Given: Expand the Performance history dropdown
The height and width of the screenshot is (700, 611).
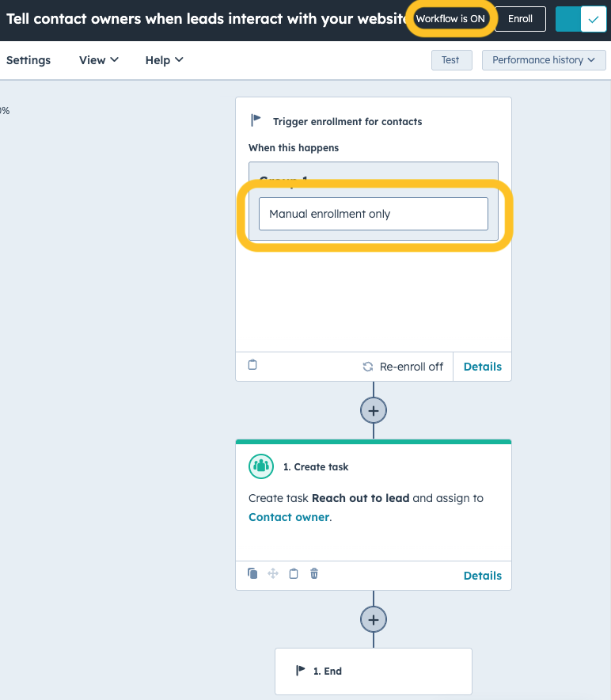Looking at the screenshot, I should pyautogui.click(x=543, y=60).
